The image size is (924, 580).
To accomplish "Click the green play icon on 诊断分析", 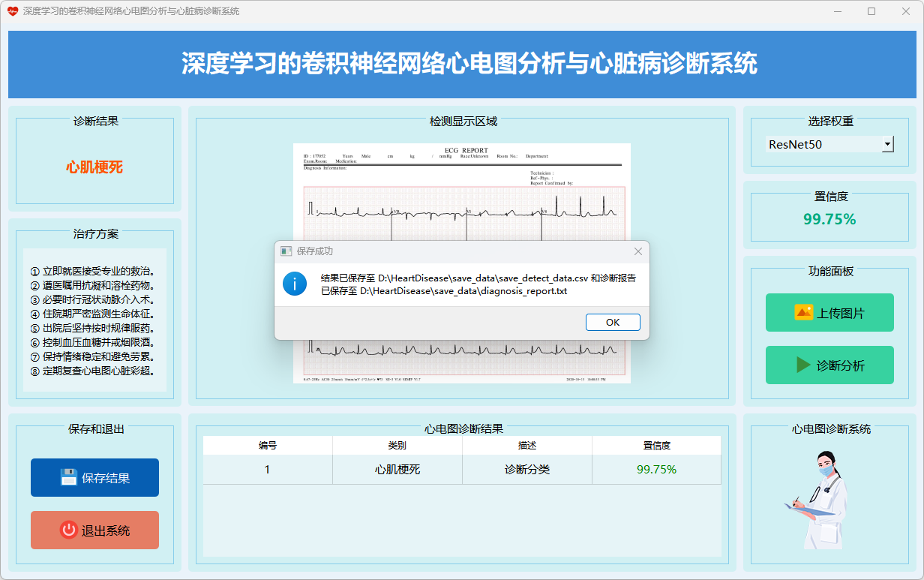I will pos(803,365).
